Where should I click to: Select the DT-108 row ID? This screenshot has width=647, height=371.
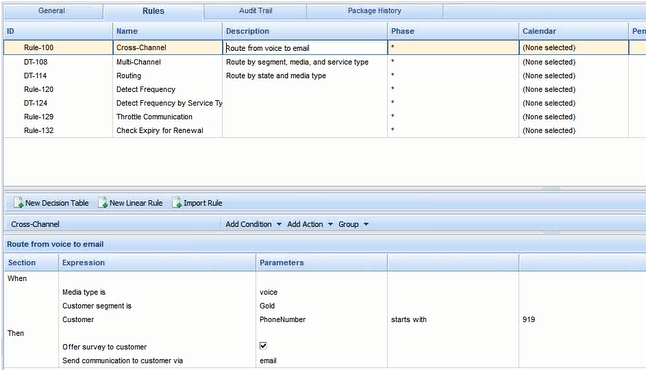tap(35, 62)
